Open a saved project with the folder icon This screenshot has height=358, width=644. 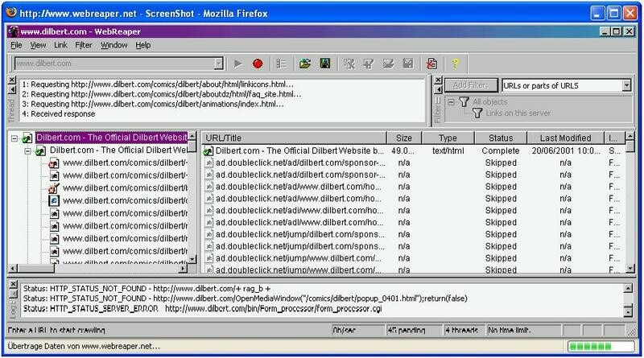click(x=305, y=64)
